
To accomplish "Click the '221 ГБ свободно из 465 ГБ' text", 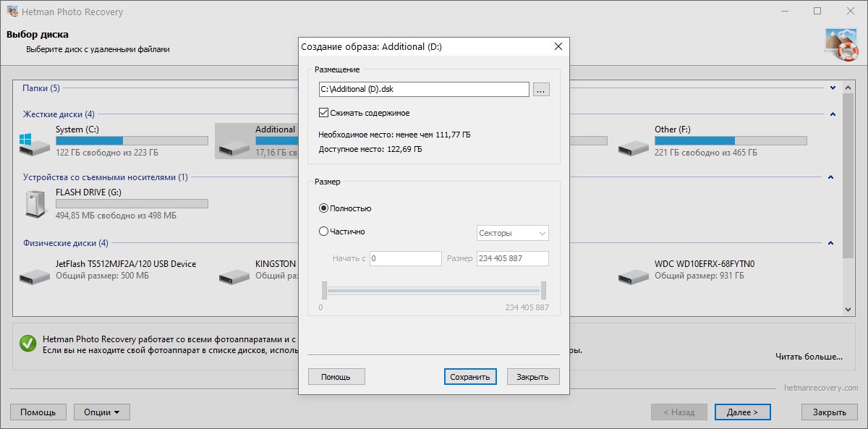I will (706, 153).
